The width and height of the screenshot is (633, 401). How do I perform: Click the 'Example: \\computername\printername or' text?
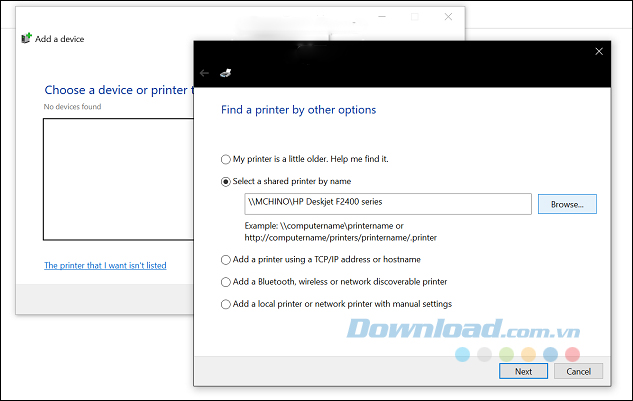pos(324,226)
